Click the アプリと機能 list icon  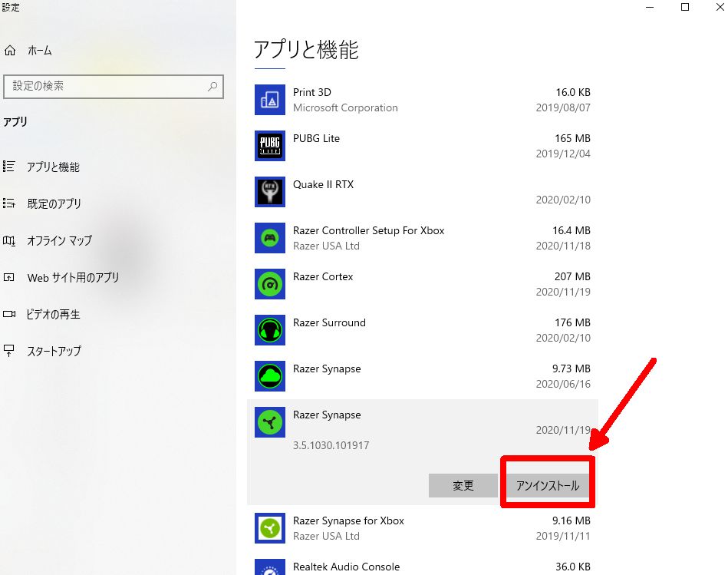[8, 167]
